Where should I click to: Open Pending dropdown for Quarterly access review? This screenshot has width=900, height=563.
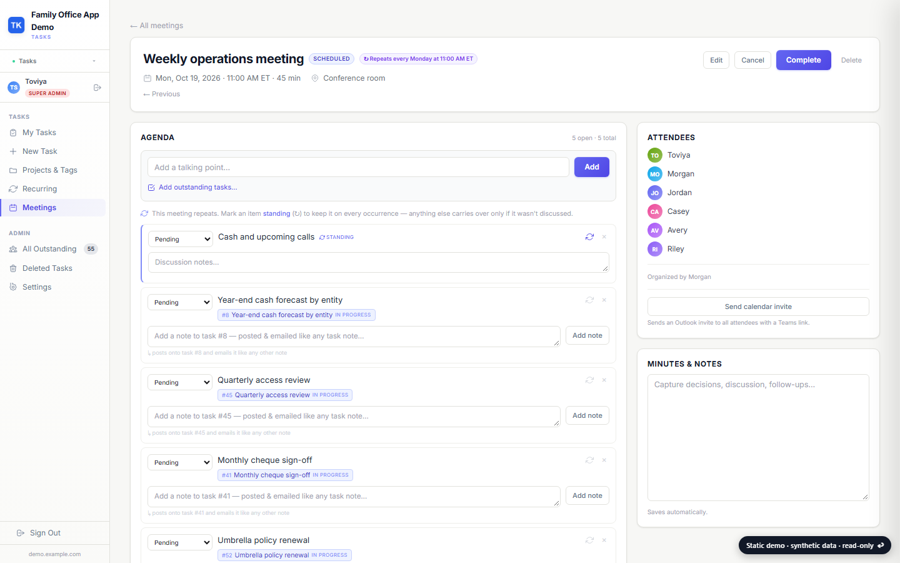pyautogui.click(x=180, y=382)
